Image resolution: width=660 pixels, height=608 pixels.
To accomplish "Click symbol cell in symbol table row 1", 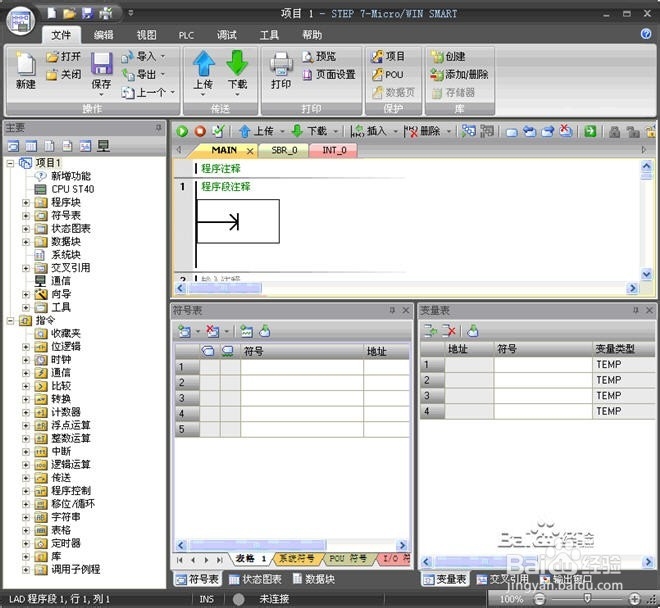I will point(301,367).
